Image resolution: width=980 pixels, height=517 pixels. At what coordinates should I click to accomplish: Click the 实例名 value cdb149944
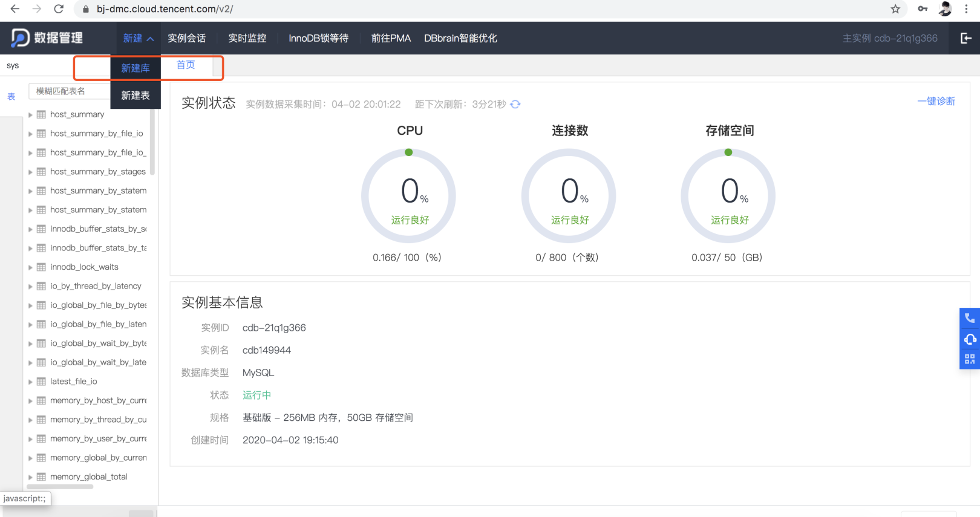pos(267,350)
